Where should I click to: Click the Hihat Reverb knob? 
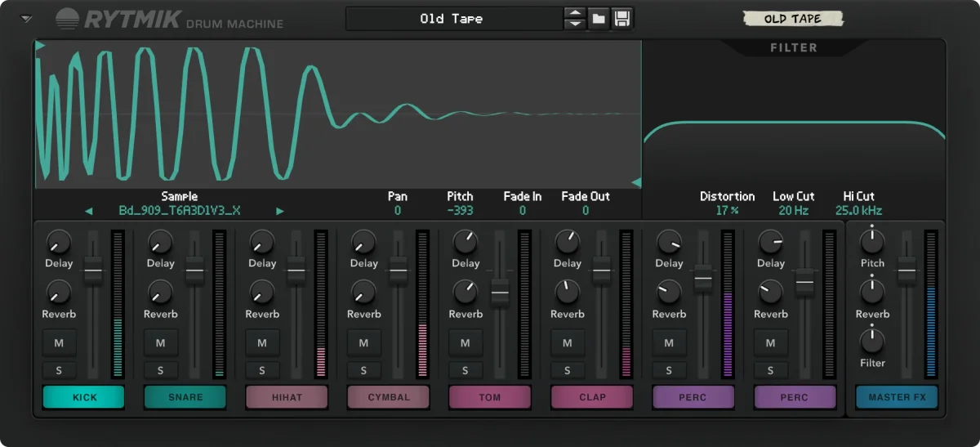pyautogui.click(x=262, y=293)
